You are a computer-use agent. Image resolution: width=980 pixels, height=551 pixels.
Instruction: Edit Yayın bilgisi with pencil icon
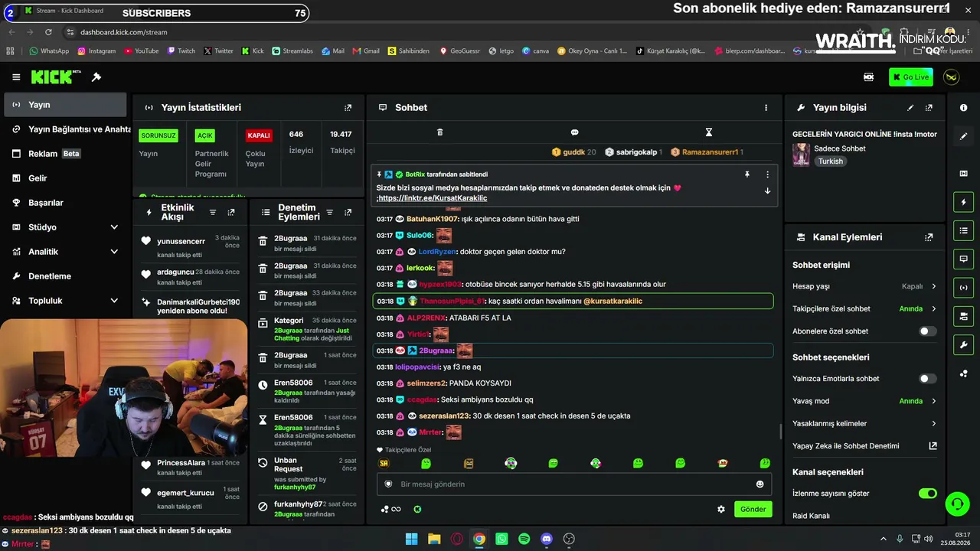point(910,108)
